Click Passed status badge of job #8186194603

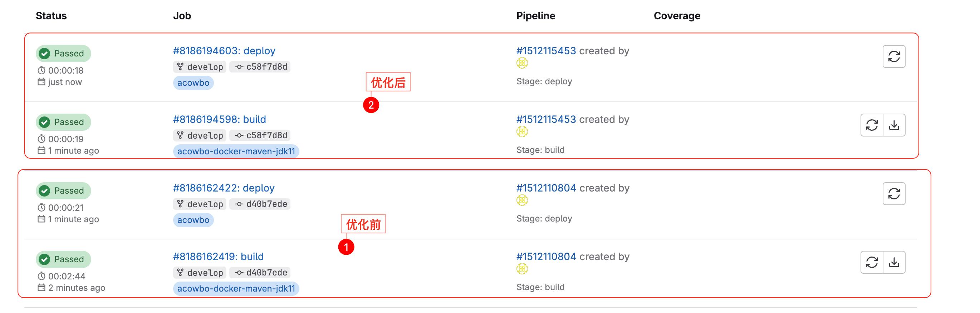coord(64,54)
